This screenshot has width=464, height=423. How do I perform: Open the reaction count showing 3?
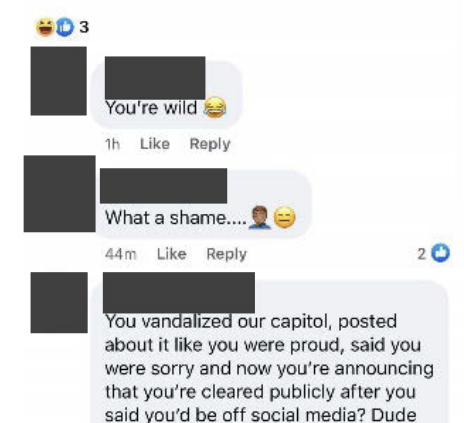click(x=84, y=27)
